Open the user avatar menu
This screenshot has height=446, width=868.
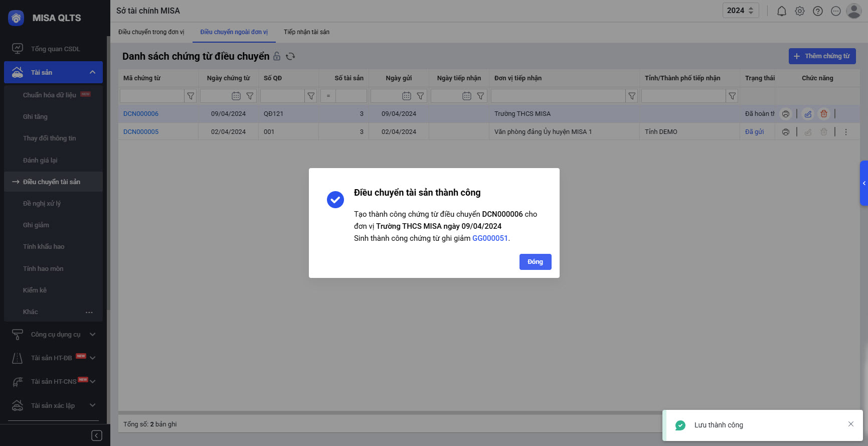pyautogui.click(x=853, y=11)
